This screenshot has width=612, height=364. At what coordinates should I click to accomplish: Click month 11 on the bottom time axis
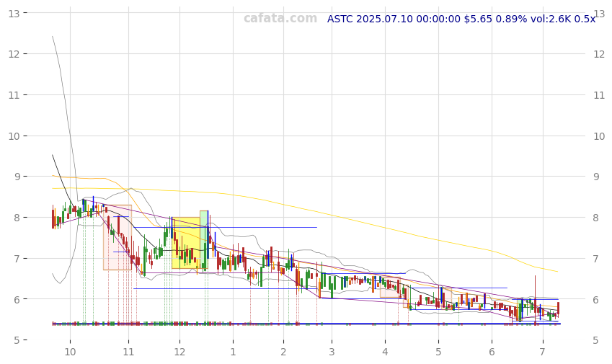128,352
